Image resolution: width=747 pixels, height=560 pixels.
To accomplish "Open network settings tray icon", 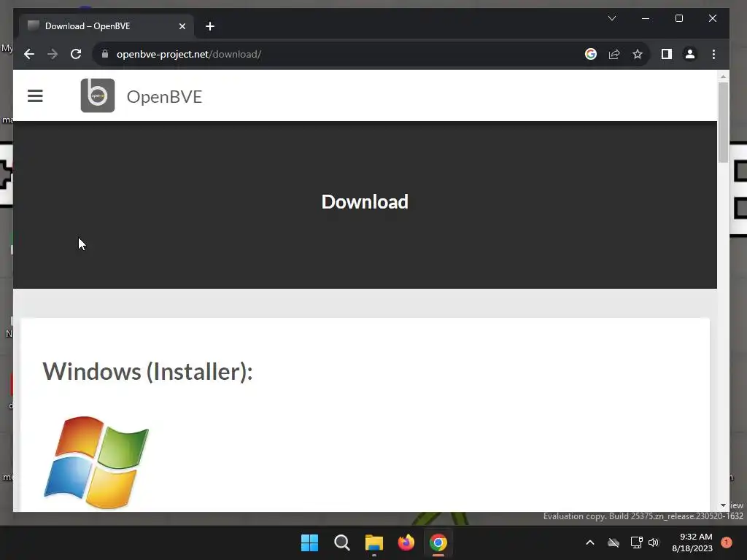I will point(636,542).
